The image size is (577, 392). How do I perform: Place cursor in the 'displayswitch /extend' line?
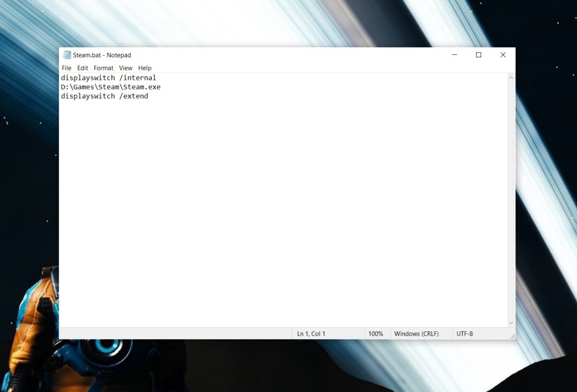(104, 96)
